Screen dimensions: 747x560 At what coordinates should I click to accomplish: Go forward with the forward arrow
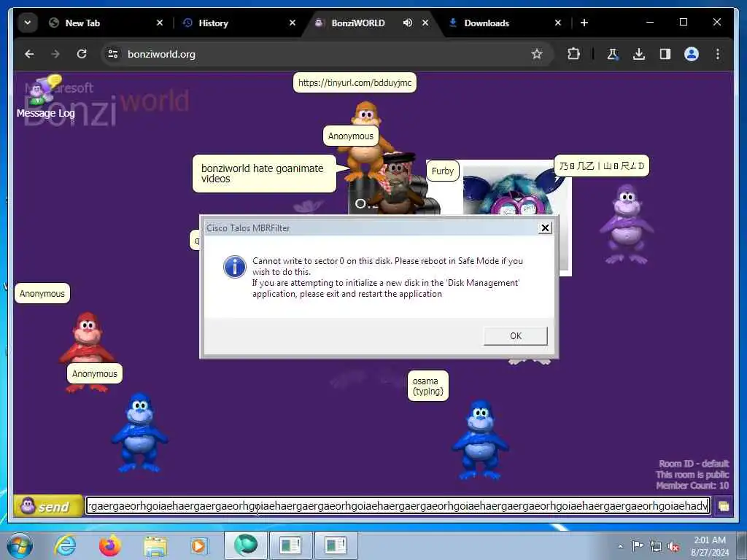55,54
